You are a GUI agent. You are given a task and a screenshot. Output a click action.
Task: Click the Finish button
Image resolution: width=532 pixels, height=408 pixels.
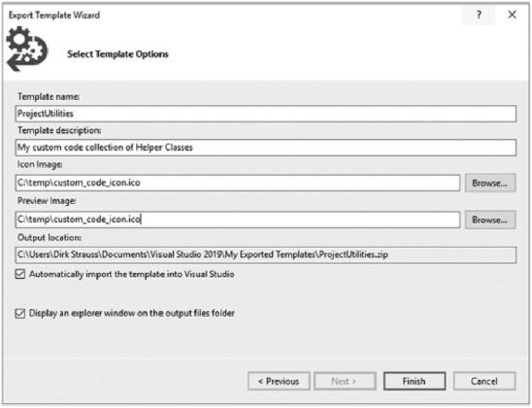pyautogui.click(x=415, y=381)
